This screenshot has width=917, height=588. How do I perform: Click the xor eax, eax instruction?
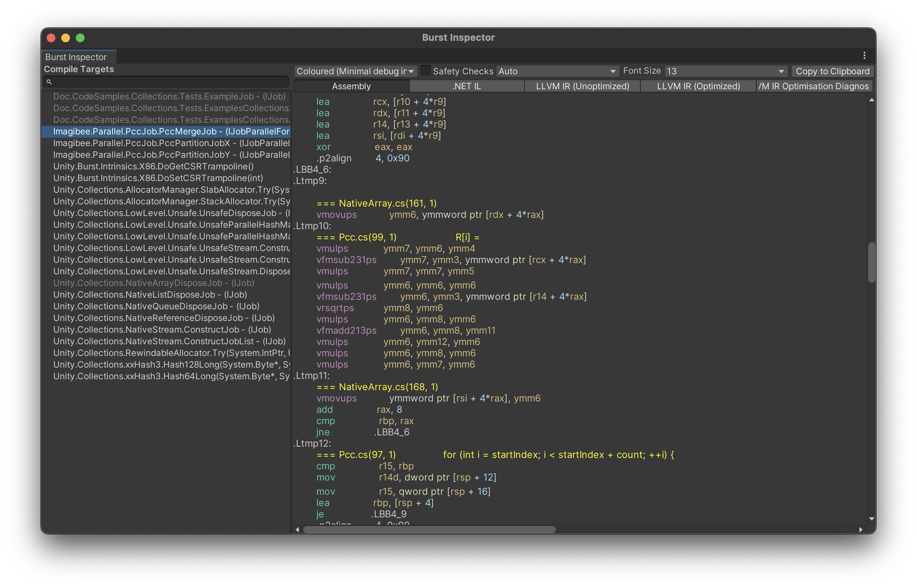pos(364,147)
